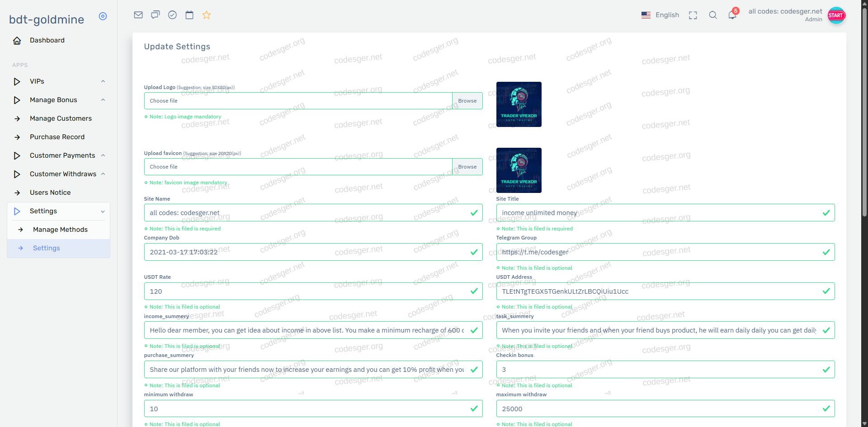Open Manage Customers page
The height and width of the screenshot is (427, 868).
61,118
